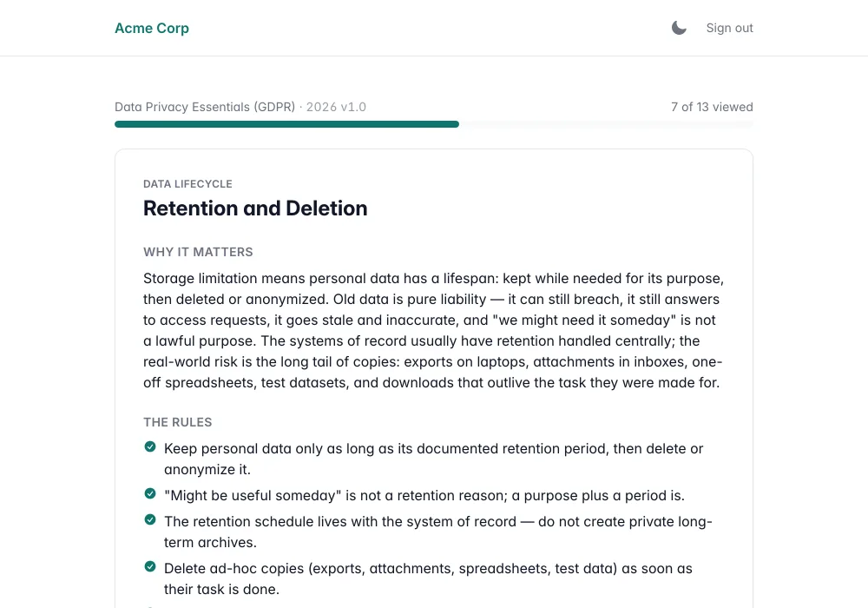
Task: Toggle dark mode with the moon icon
Action: [679, 28]
